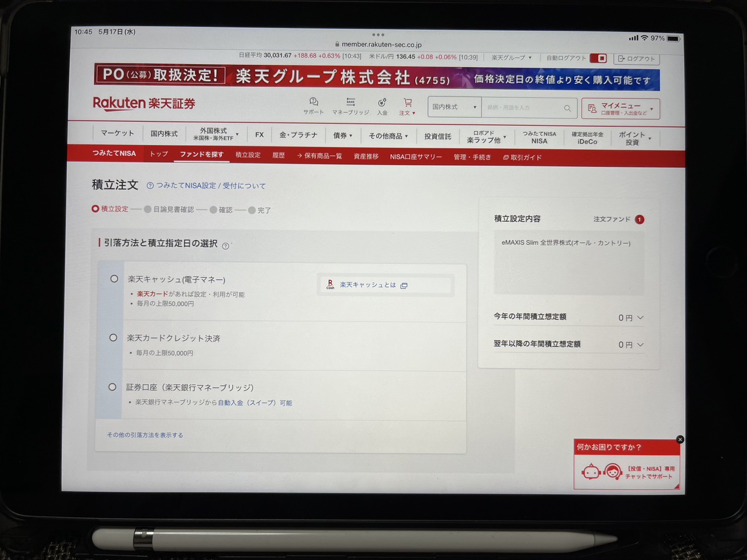Open the 国内株式 search category dropdown
The height and width of the screenshot is (560, 747).
pos(454,107)
